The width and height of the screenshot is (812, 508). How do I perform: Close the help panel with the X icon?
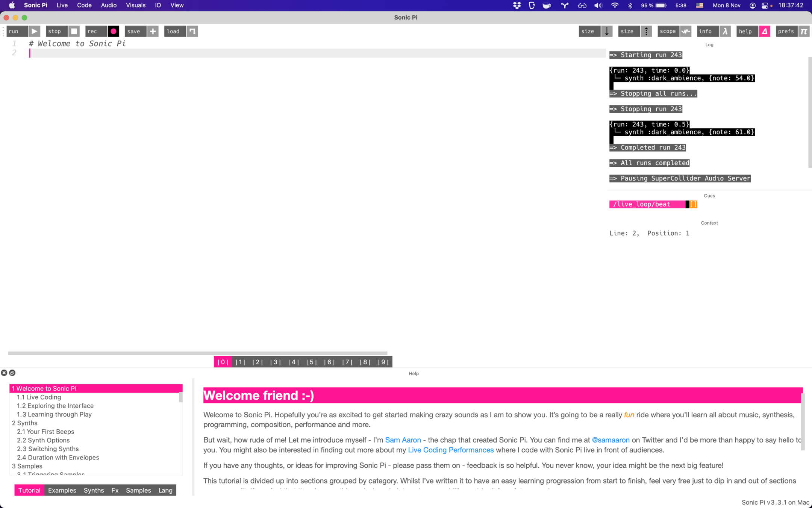click(x=4, y=373)
